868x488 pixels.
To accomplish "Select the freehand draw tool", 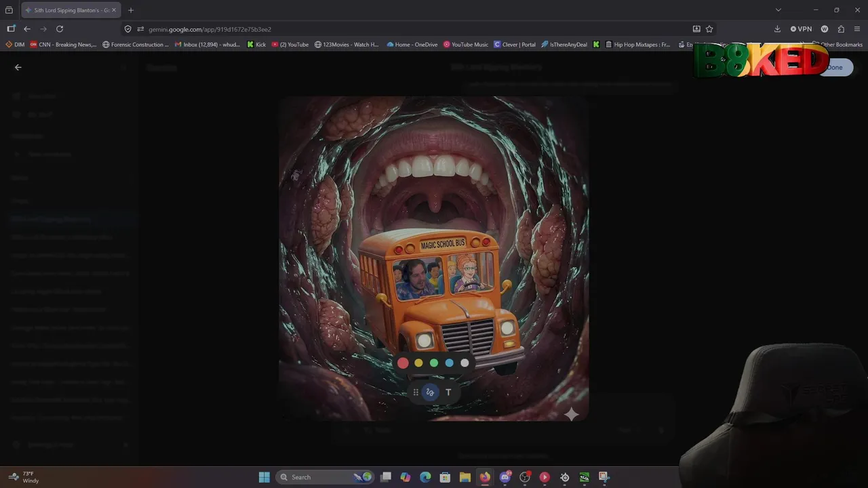I will click(x=430, y=392).
